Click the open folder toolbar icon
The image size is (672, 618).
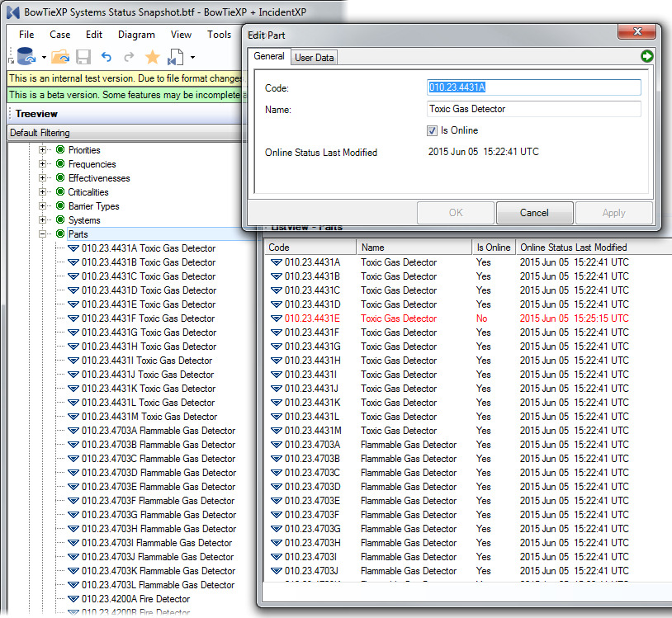coord(60,57)
